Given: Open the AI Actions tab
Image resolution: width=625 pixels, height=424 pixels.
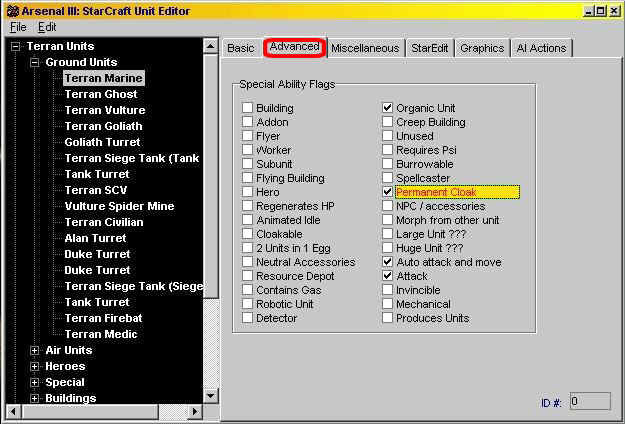Looking at the screenshot, I should (541, 48).
